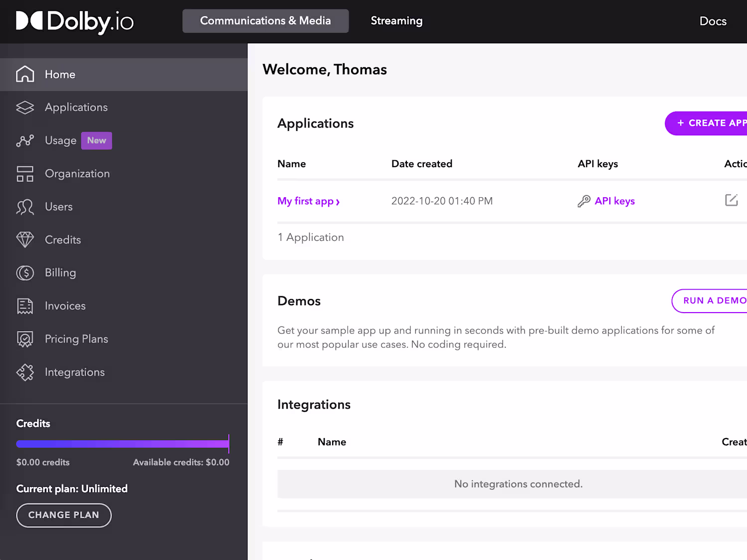Open the Home menu item
Image resolution: width=747 pixels, height=560 pixels.
(124, 75)
